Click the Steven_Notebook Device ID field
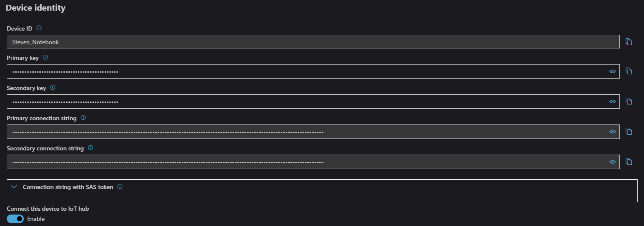Image resolution: width=644 pixels, height=226 pixels. tap(313, 42)
